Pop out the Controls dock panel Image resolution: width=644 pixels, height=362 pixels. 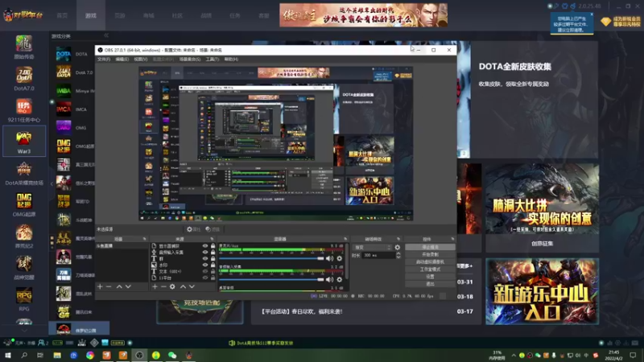452,239
